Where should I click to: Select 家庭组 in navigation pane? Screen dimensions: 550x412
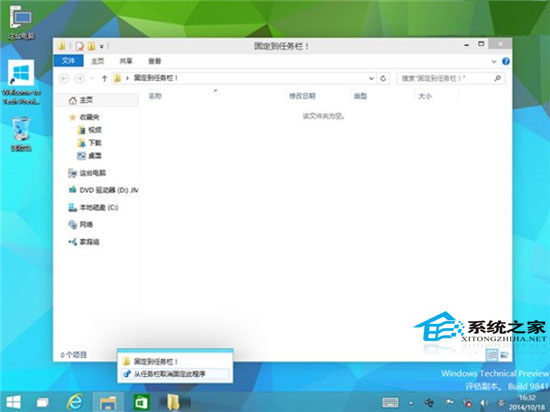(x=84, y=242)
